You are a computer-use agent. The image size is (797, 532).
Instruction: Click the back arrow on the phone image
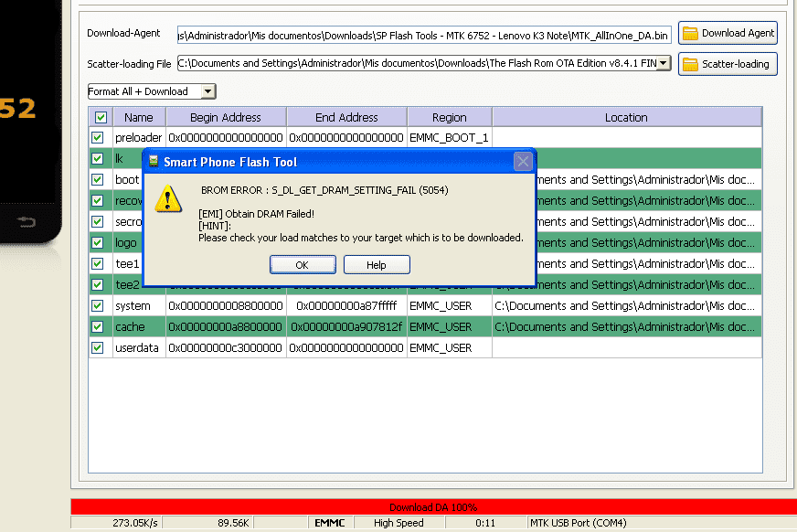tap(26, 221)
